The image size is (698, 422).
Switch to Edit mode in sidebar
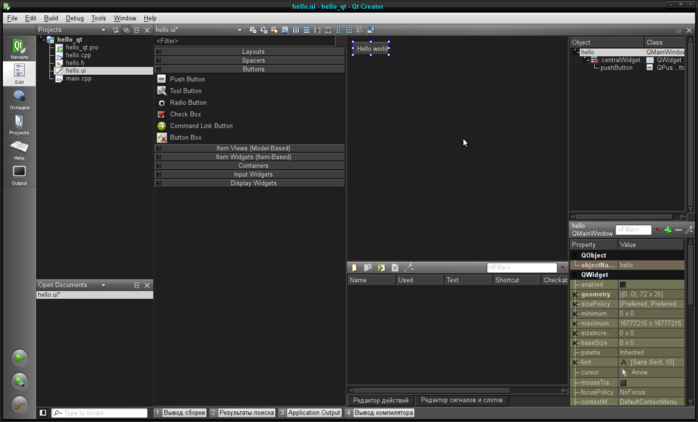[19, 73]
